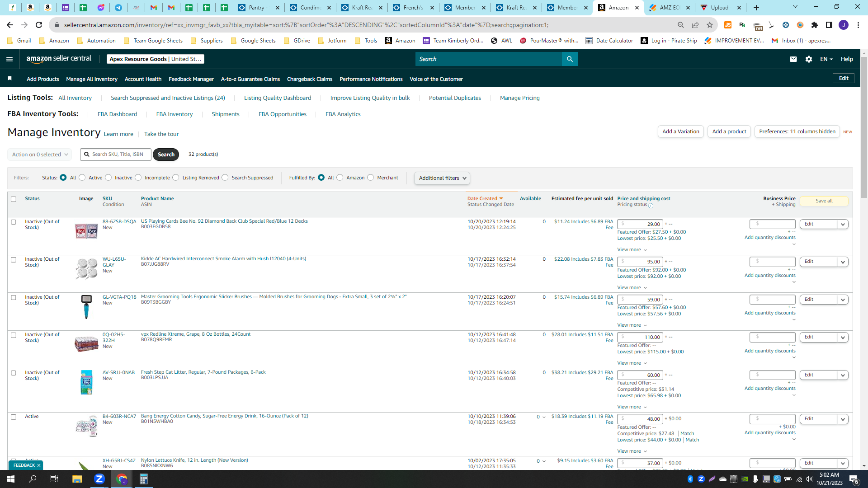This screenshot has height=488, width=868.
Task: Click the bookmark flag icon in nav bar
Action: pyautogui.click(x=9, y=79)
